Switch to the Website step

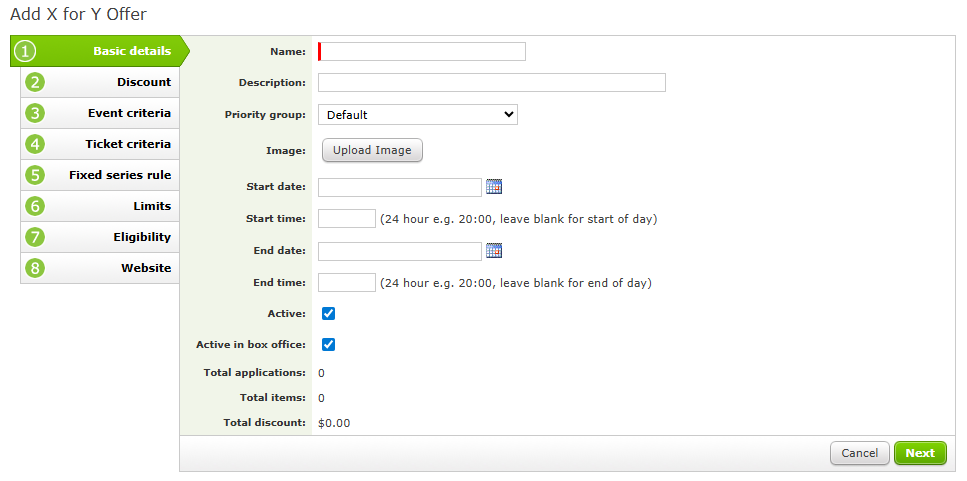coord(100,268)
